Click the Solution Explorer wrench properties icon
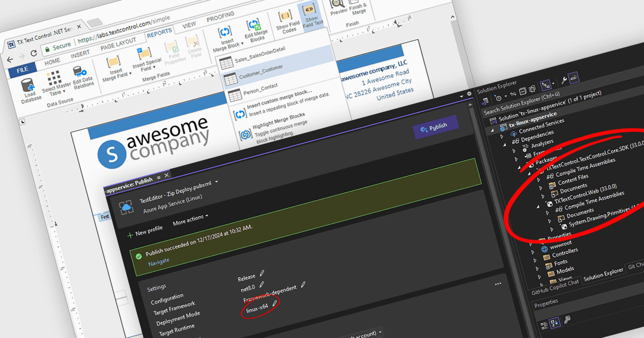Screen dimensions: 644x338 (x=563, y=81)
